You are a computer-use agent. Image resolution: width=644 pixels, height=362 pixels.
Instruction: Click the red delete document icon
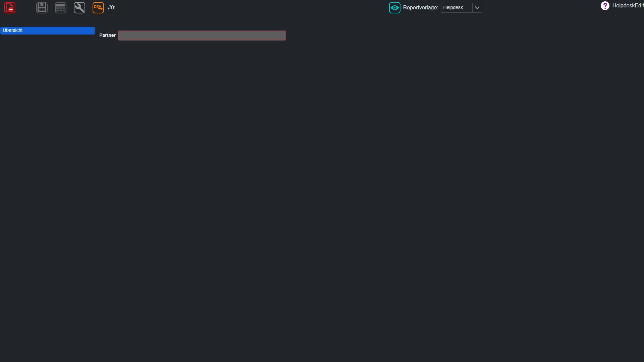click(x=10, y=8)
